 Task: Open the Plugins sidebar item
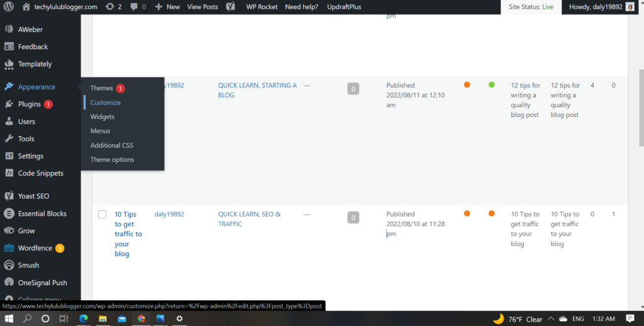point(29,104)
